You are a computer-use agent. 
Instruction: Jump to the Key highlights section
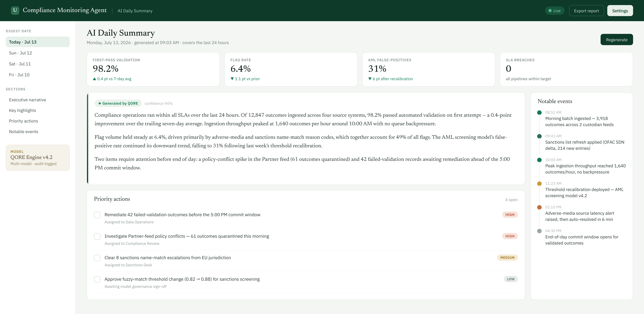(38, 110)
